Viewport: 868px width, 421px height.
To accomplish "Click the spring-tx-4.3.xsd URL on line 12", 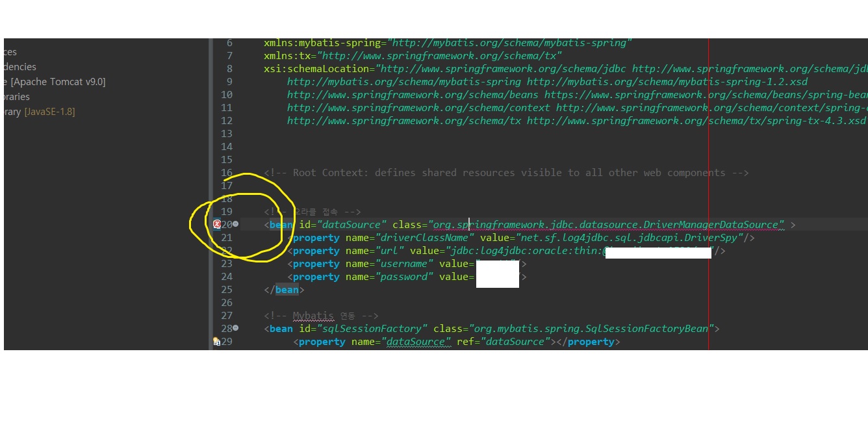I will pos(696,121).
